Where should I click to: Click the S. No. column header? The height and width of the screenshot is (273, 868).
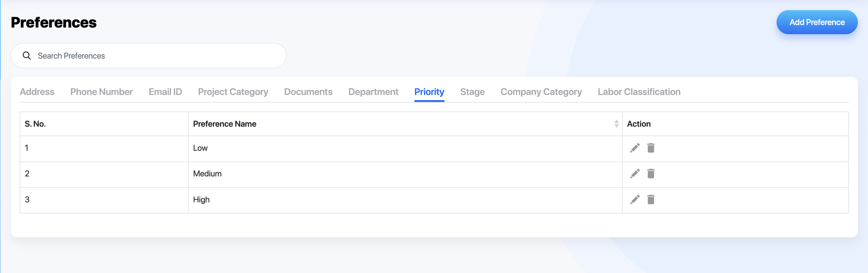(x=104, y=124)
